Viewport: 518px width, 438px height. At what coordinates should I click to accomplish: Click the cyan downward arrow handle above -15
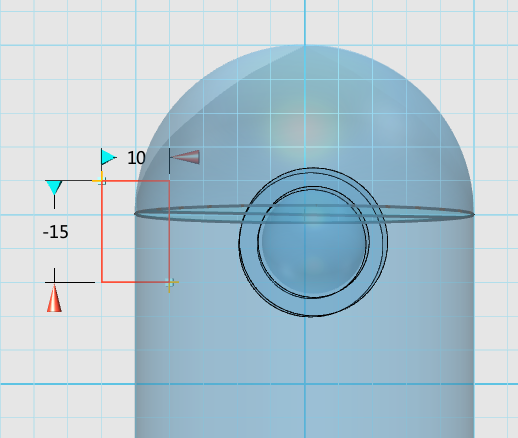coord(54,188)
